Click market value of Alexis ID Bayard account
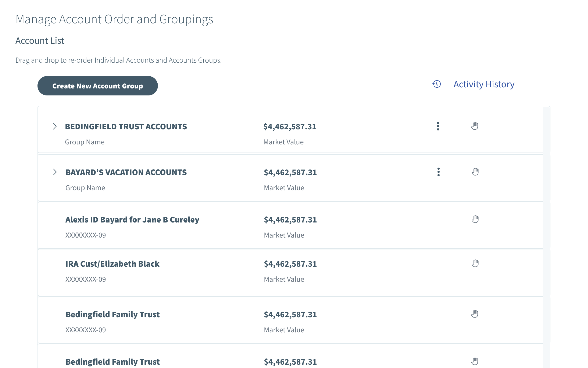The width and height of the screenshot is (588, 368). [x=290, y=220]
